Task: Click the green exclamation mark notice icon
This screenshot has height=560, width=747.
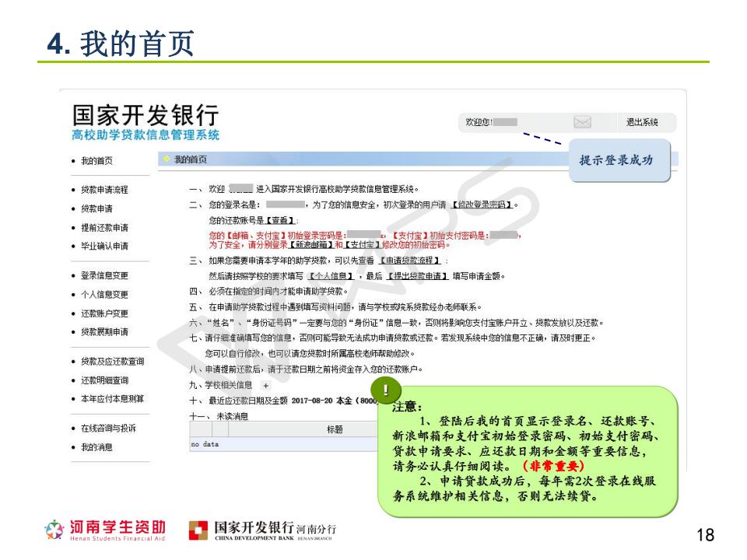Action: 387,390
